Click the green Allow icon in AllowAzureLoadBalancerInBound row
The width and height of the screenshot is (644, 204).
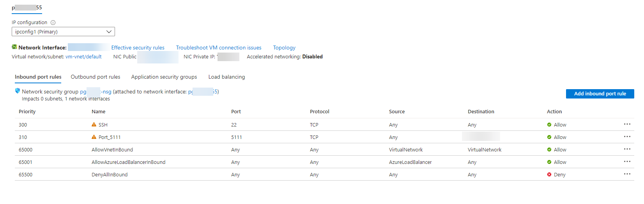point(549,162)
